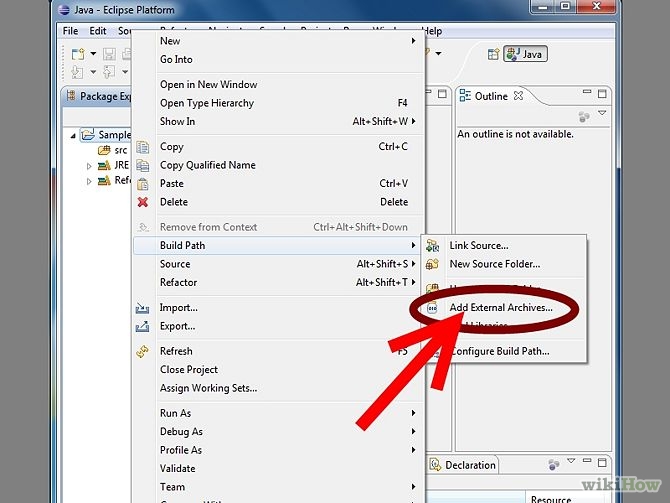This screenshot has width=670, height=503.
Task: Click the Build Path menu entry
Action: click(x=279, y=245)
